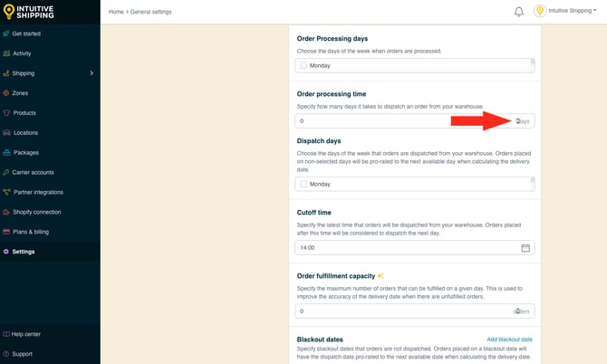Click the Plans & billing sidebar icon

click(x=6, y=232)
